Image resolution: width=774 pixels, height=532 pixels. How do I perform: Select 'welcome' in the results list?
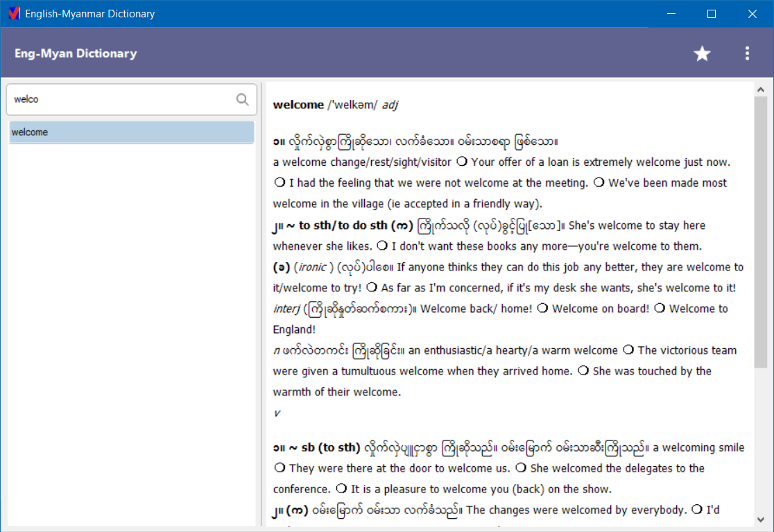[131, 132]
